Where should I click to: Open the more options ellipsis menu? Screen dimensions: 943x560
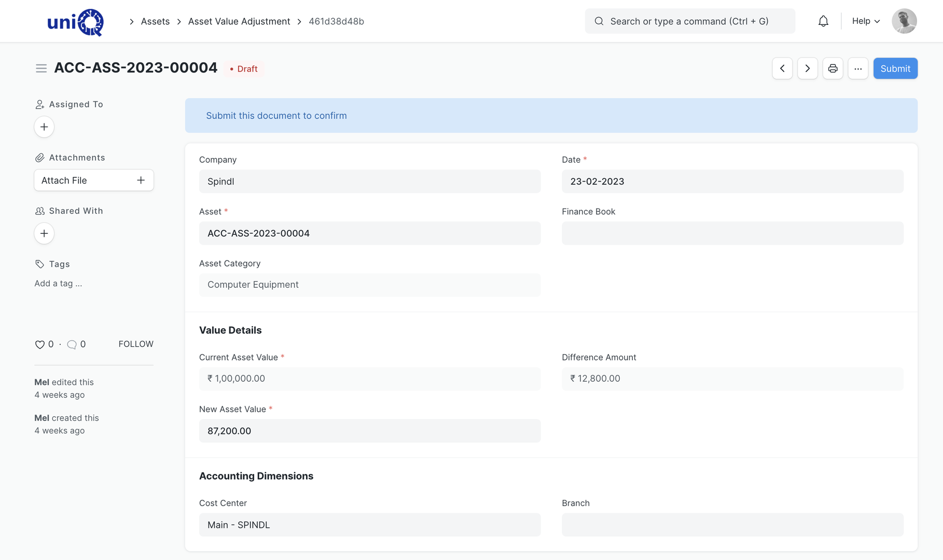pos(858,68)
